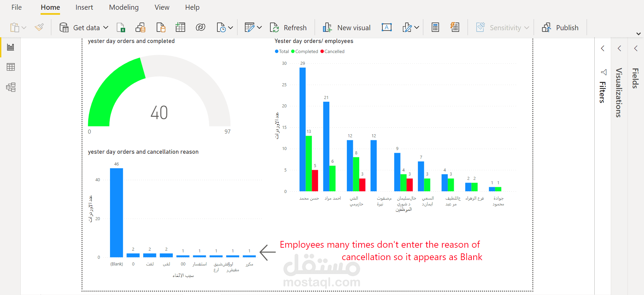Image resolution: width=644 pixels, height=295 pixels.
Task: Click the SQL Server source icon
Action: pos(161,28)
